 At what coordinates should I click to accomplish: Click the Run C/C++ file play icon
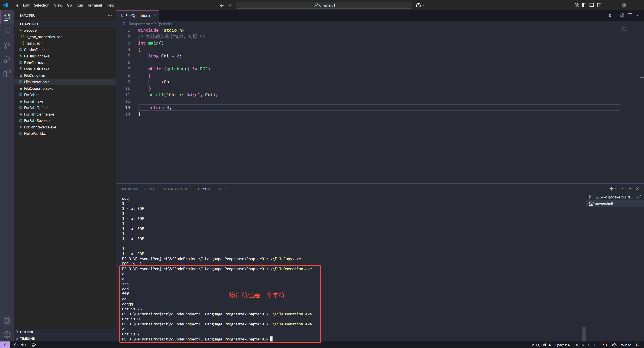pyautogui.click(x=610, y=15)
